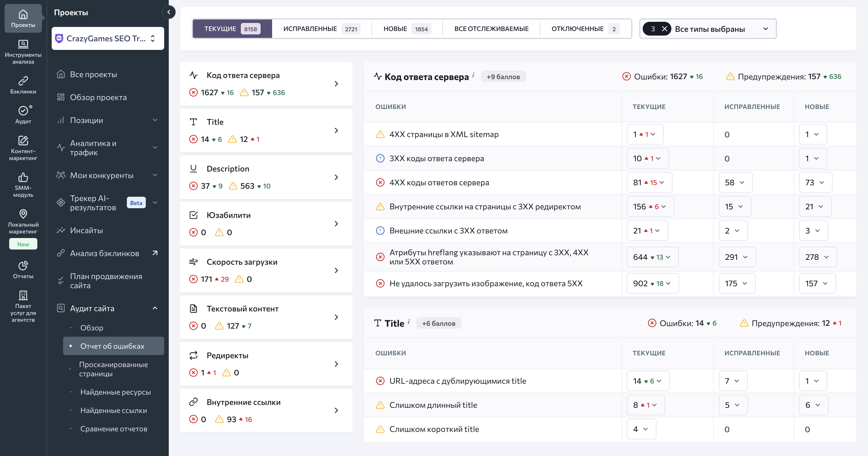The height and width of the screenshot is (456, 868).
Task: Click the Audit checkmark icon in sidebar
Action: click(23, 111)
